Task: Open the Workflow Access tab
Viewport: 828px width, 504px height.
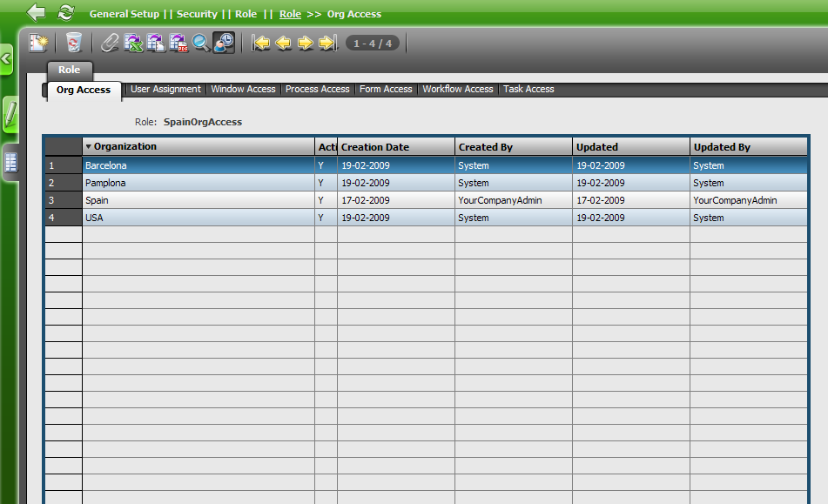Action: tap(457, 89)
